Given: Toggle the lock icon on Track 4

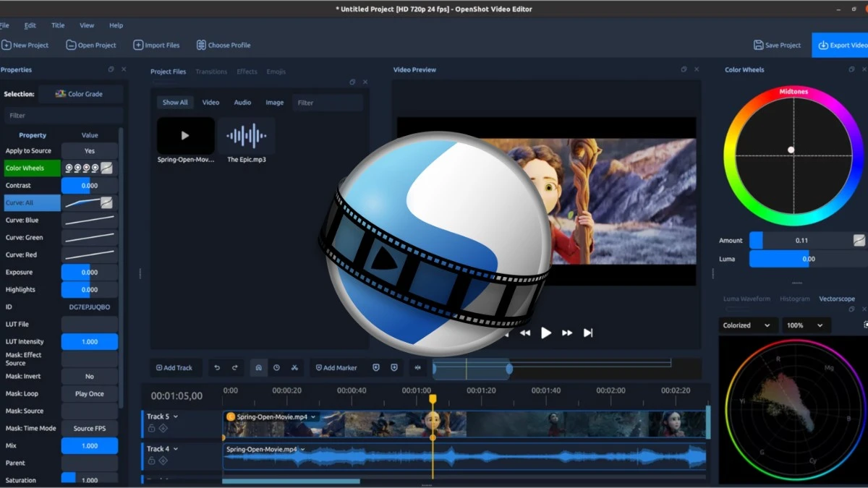Looking at the screenshot, I should point(151,461).
